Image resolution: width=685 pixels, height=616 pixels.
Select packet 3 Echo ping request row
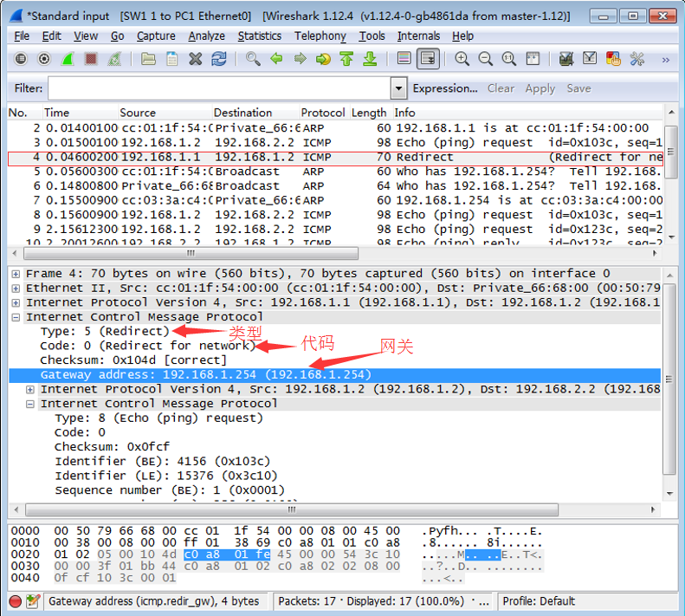[335, 143]
